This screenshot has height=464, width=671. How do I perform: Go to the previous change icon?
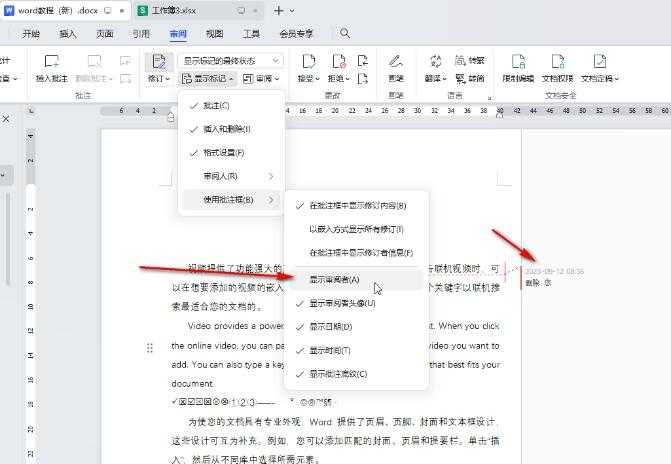coord(362,60)
